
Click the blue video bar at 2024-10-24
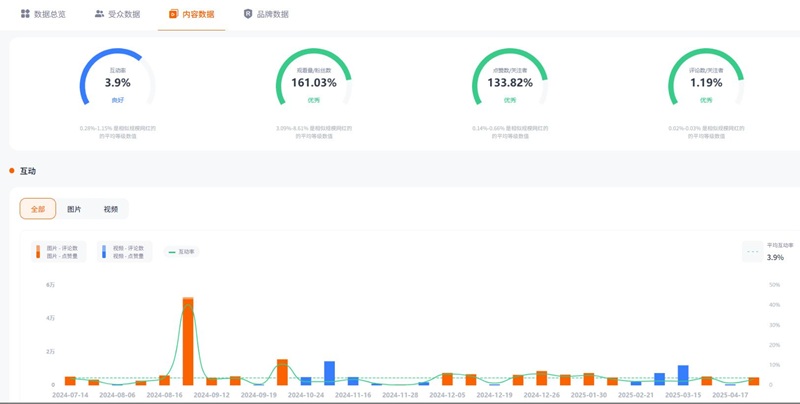(x=329, y=372)
